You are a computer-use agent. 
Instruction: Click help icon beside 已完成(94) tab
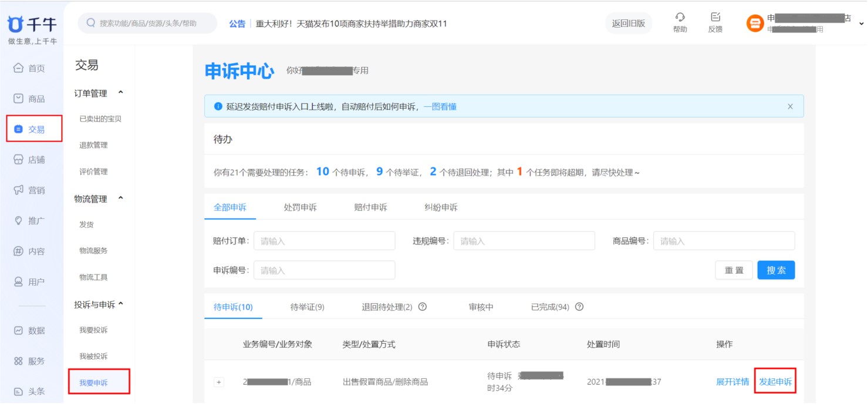(579, 307)
